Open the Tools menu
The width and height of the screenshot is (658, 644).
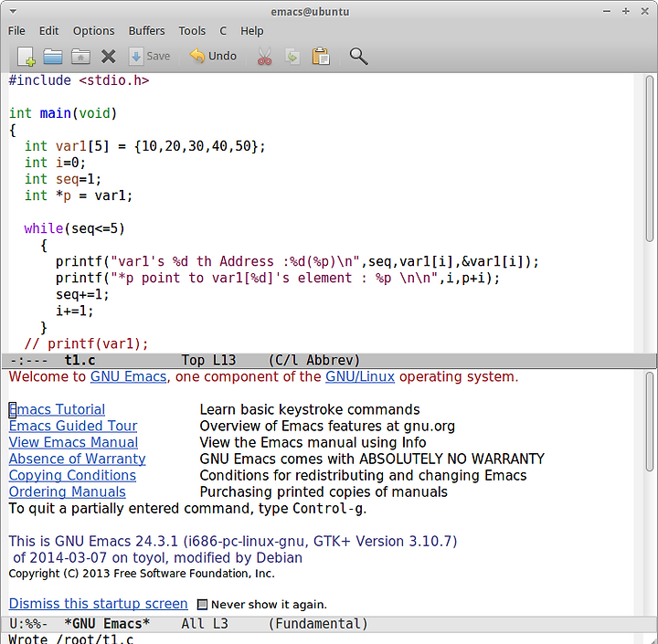click(192, 31)
